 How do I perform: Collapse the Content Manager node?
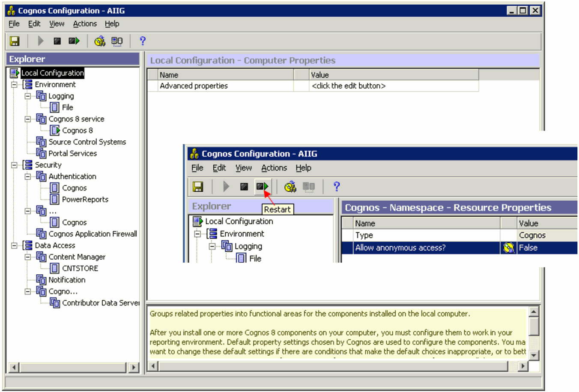coord(28,257)
